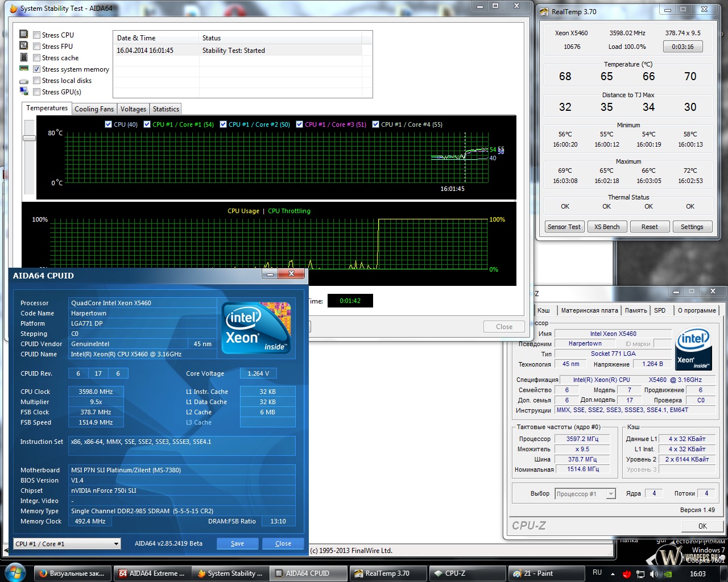Click the System Stability Test flame title icon
The width and height of the screenshot is (728, 582).
click(x=14, y=9)
